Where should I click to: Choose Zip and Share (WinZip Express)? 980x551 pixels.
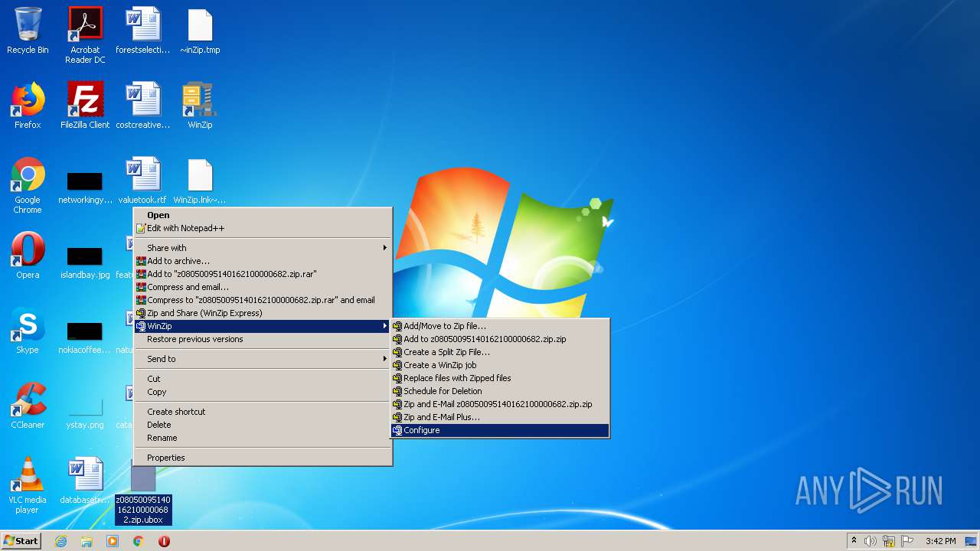(263, 313)
